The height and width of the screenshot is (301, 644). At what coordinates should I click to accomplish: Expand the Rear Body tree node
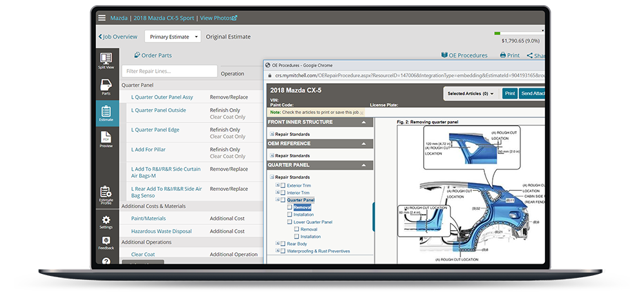click(x=278, y=244)
